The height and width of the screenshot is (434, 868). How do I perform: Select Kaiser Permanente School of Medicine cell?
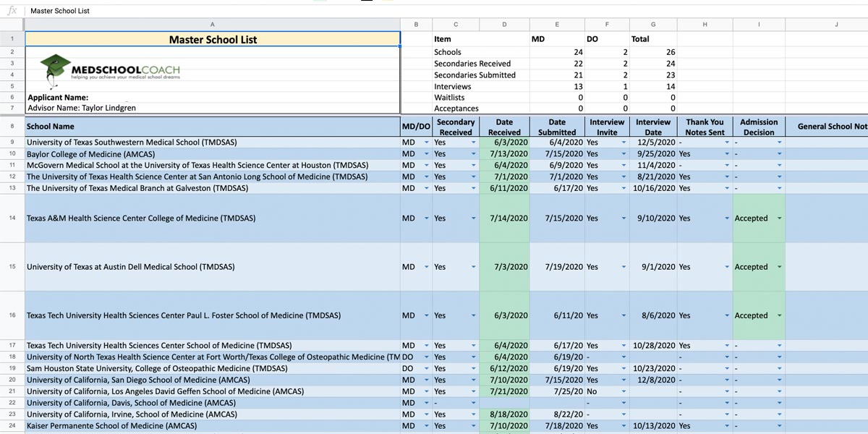[x=213, y=427]
